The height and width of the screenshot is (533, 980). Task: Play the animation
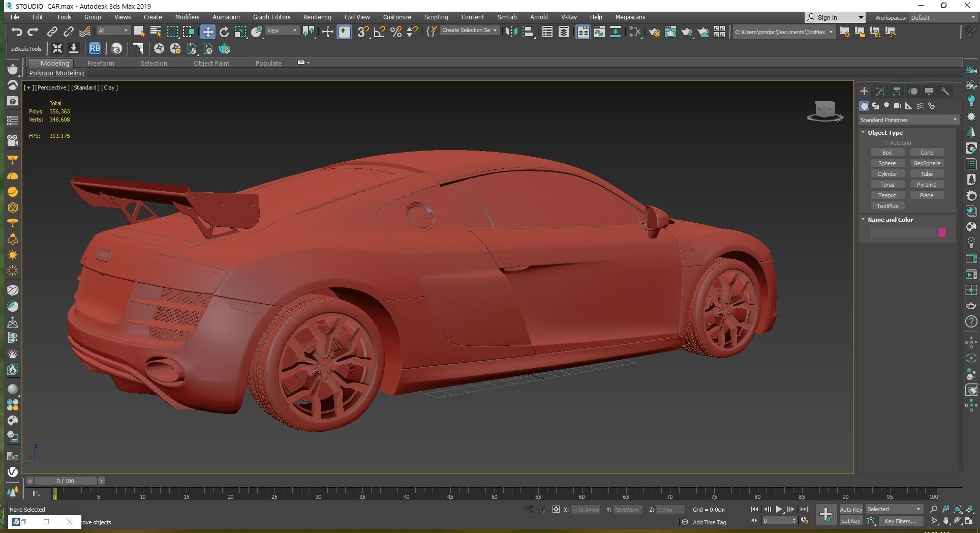[779, 509]
